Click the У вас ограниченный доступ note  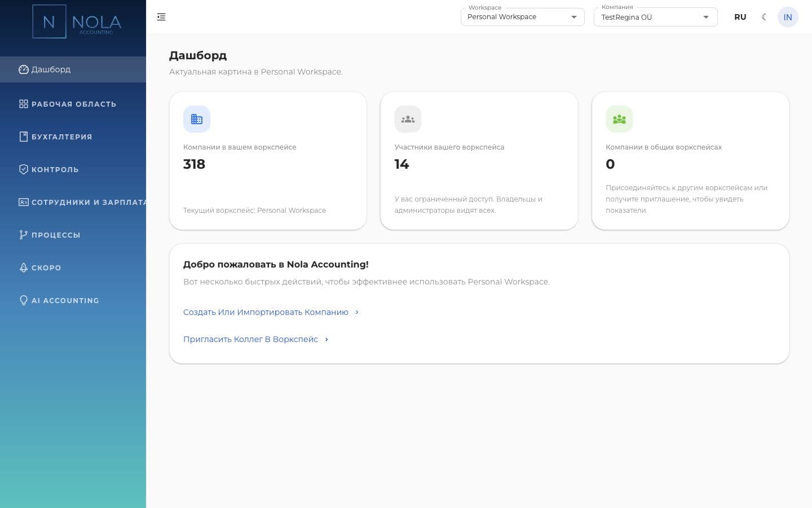469,205
